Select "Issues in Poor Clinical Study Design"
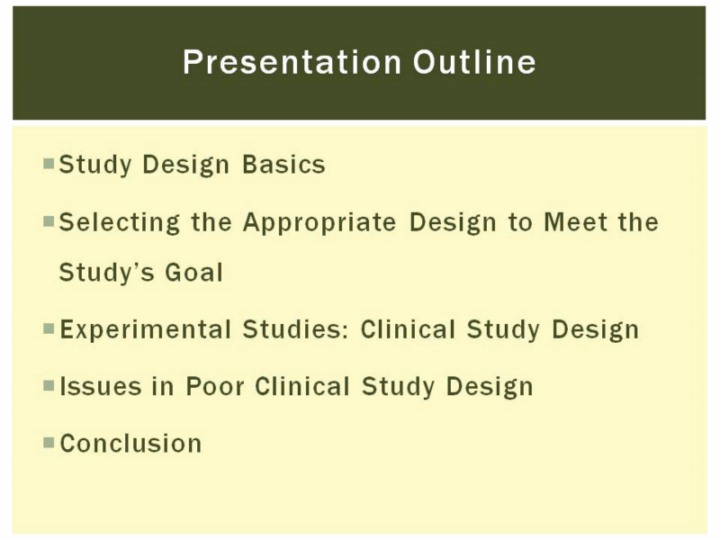Image resolution: width=720 pixels, height=540 pixels. [x=296, y=386]
